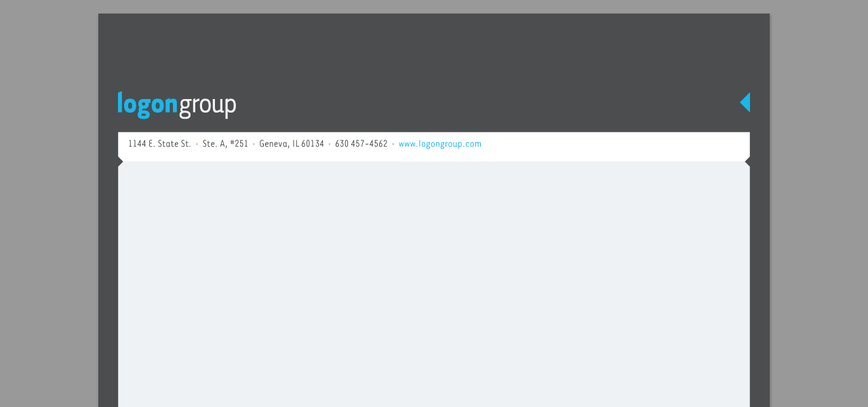Click the white "group" part of the logo

tap(208, 106)
